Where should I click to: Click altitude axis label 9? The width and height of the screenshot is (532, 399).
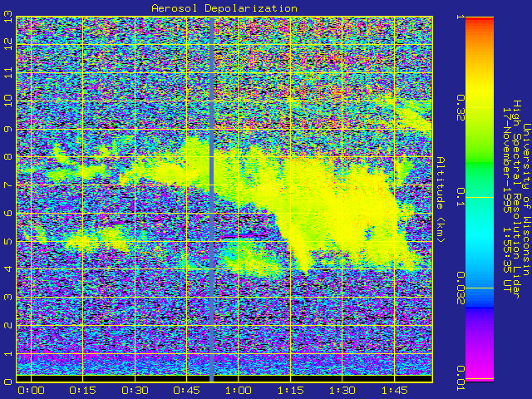pyautogui.click(x=8, y=129)
